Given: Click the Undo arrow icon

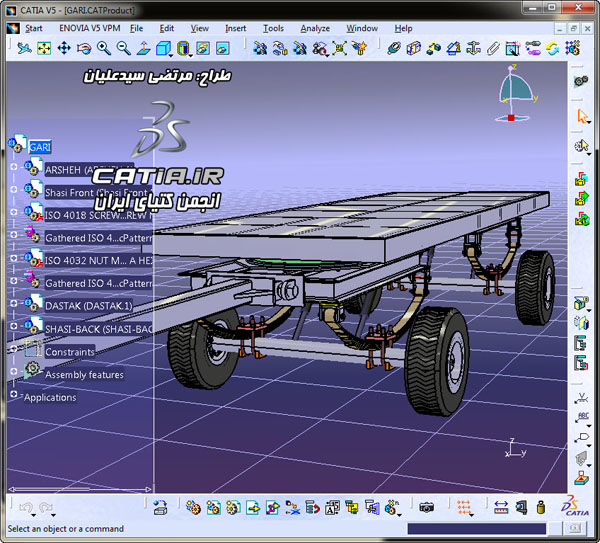Looking at the screenshot, I should coord(26,508).
